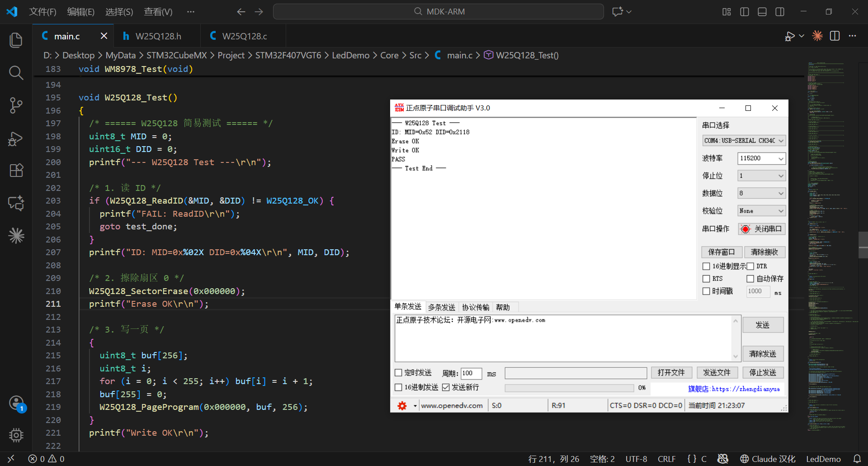The width and height of the screenshot is (868, 466).
Task: Toggle the bottom panel layout icon
Action: [762, 12]
